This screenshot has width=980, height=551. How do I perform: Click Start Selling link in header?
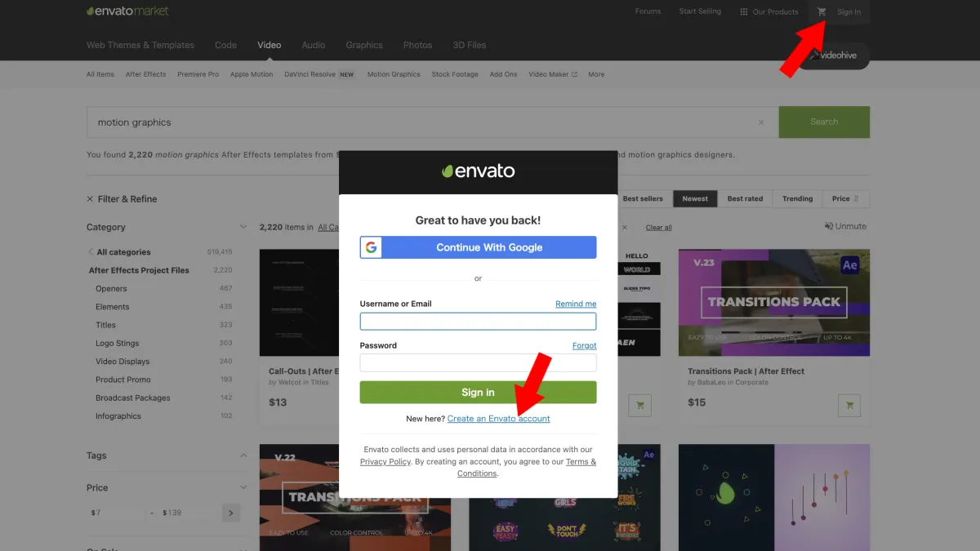(699, 11)
